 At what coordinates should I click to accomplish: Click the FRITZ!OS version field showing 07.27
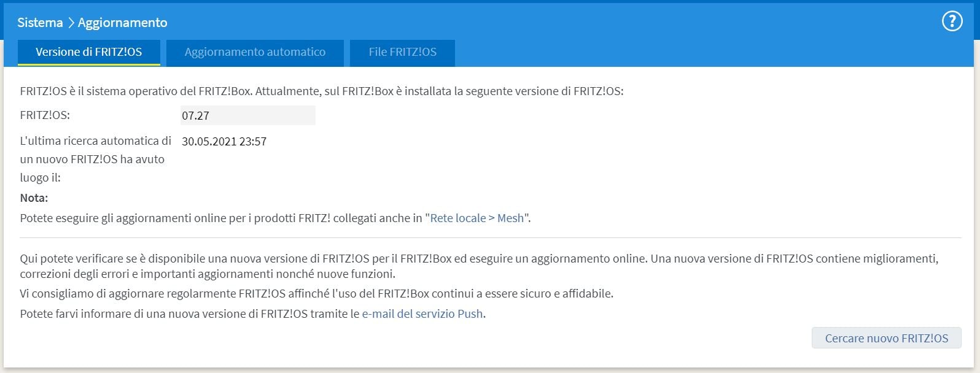[247, 115]
